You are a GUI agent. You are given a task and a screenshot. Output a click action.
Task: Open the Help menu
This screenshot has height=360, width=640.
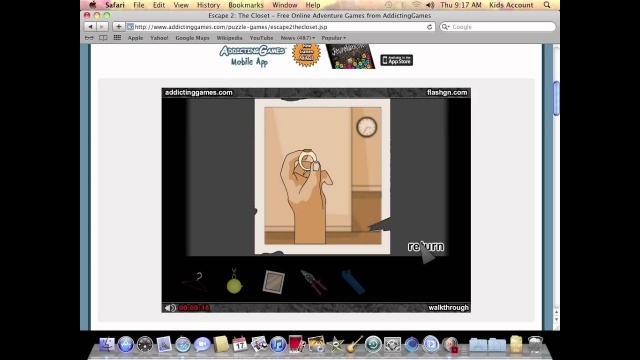pos(313,5)
